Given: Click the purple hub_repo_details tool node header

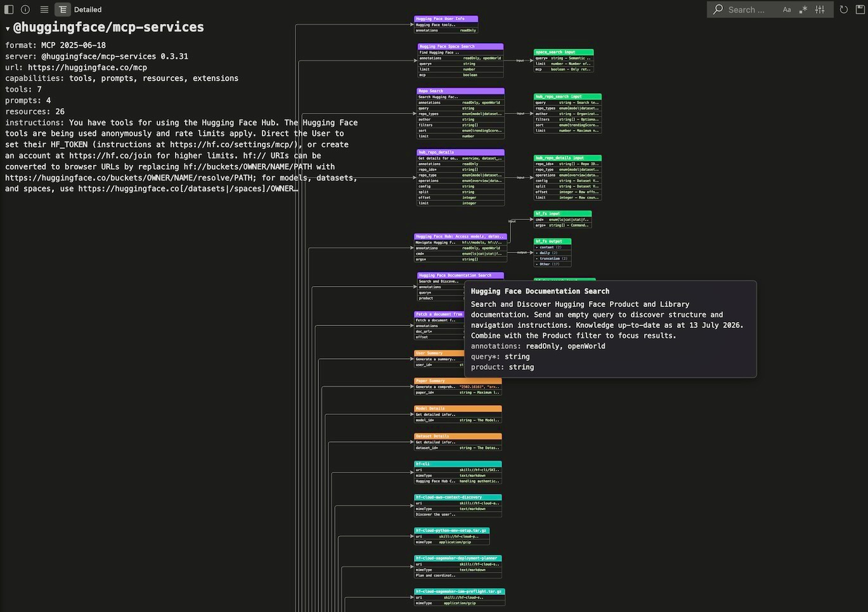Looking at the screenshot, I should [x=460, y=152].
